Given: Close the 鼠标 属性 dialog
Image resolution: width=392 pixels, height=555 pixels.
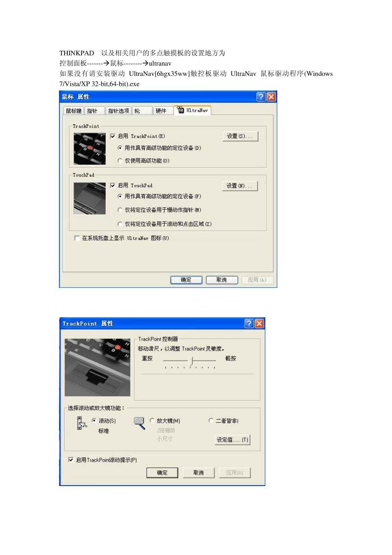Looking at the screenshot, I should [x=271, y=97].
